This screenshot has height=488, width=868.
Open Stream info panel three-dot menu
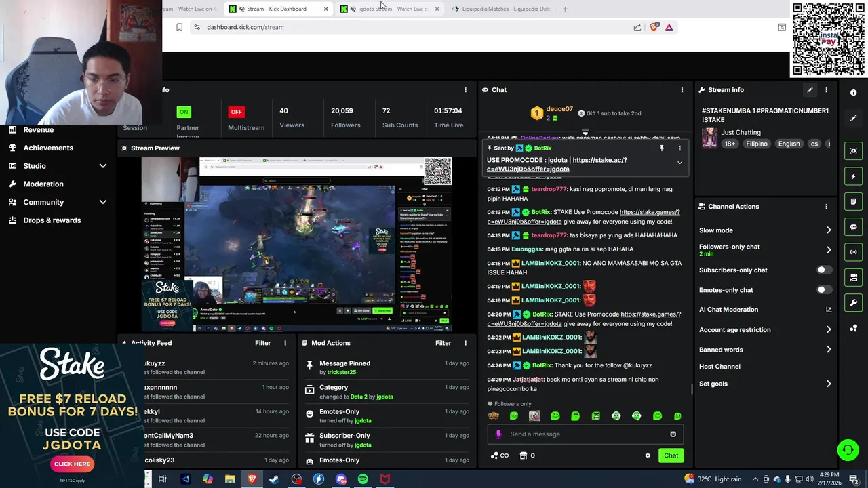coord(826,90)
